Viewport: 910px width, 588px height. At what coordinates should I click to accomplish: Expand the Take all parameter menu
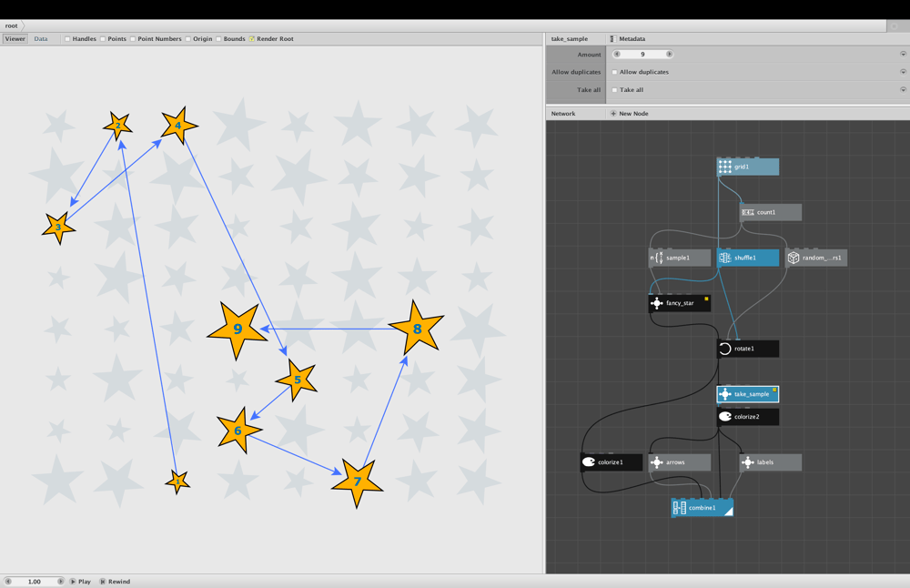click(903, 90)
